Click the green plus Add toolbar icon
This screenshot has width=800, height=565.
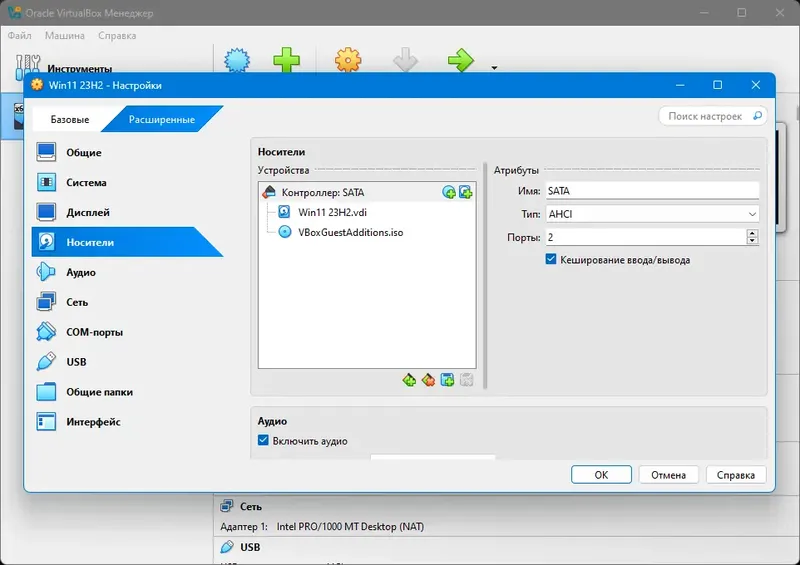[x=286, y=60]
